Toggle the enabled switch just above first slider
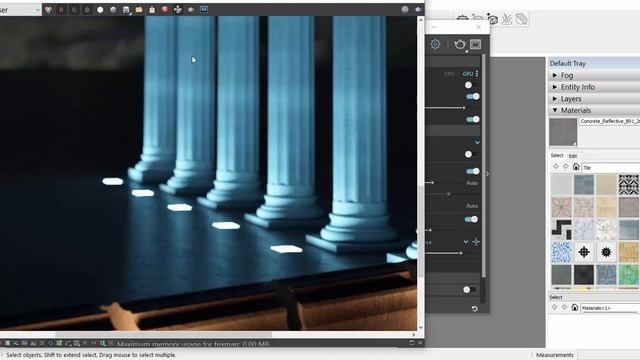Image resolution: width=640 pixels, height=360 pixels. 473,96
